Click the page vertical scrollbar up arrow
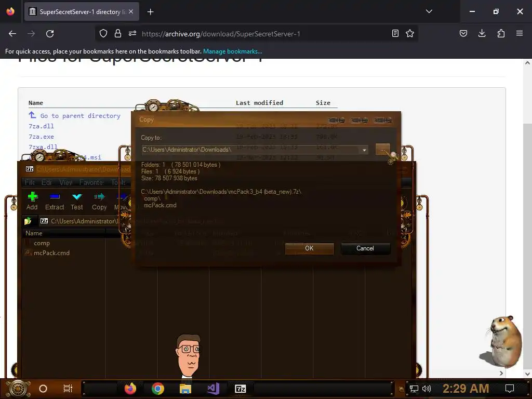The image size is (532, 399). (x=528, y=63)
